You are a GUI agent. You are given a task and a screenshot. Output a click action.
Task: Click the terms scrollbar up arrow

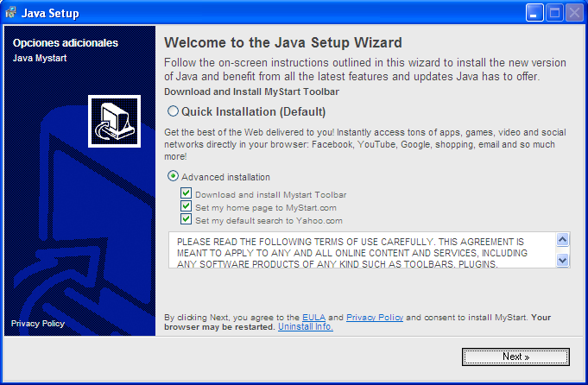pyautogui.click(x=562, y=239)
